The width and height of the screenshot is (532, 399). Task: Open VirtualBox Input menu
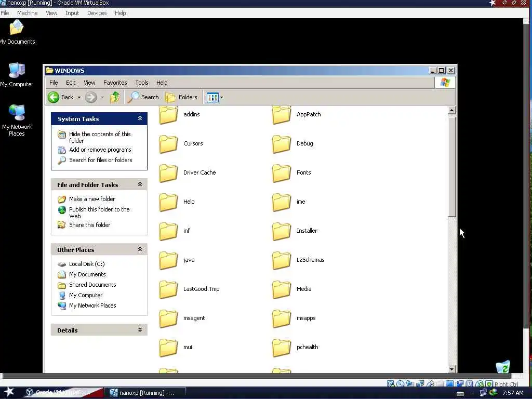coord(72,13)
